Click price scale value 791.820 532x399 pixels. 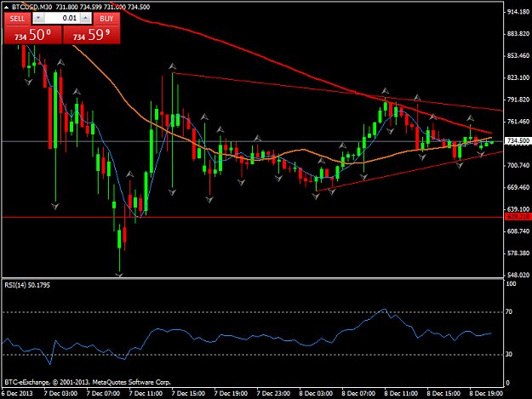coord(518,100)
